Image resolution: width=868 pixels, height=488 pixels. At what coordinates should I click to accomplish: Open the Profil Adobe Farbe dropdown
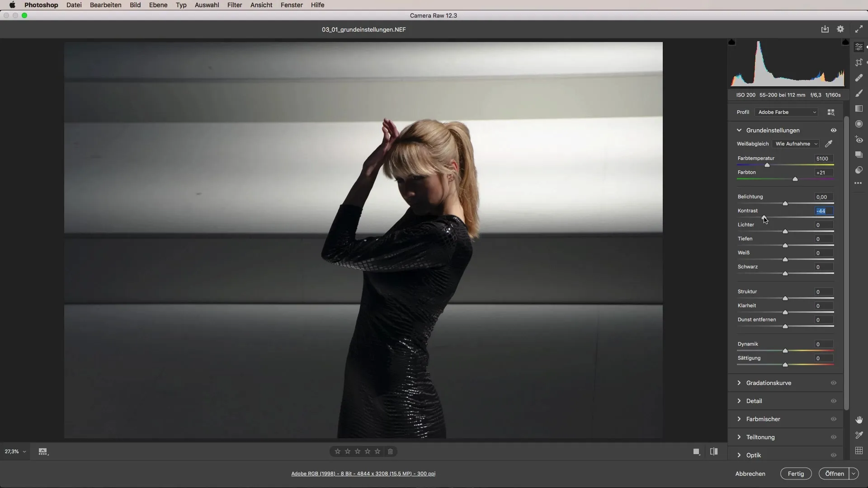click(787, 112)
